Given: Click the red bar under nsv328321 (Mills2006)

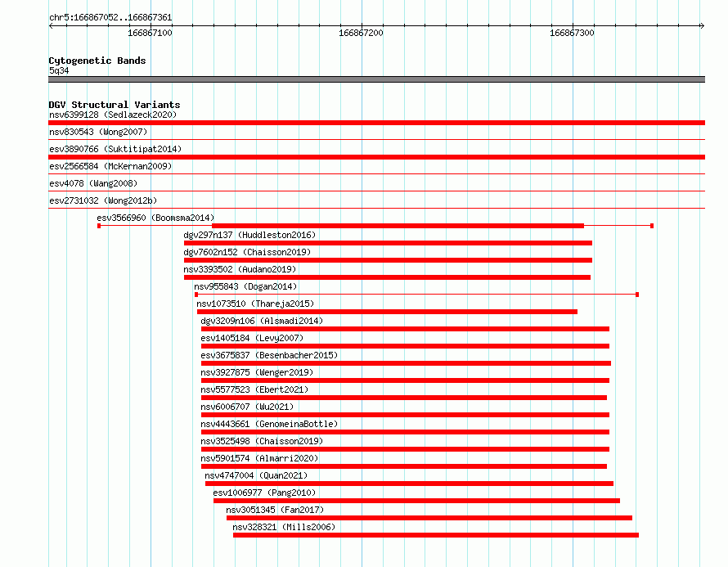Looking at the screenshot, I should click(436, 535).
